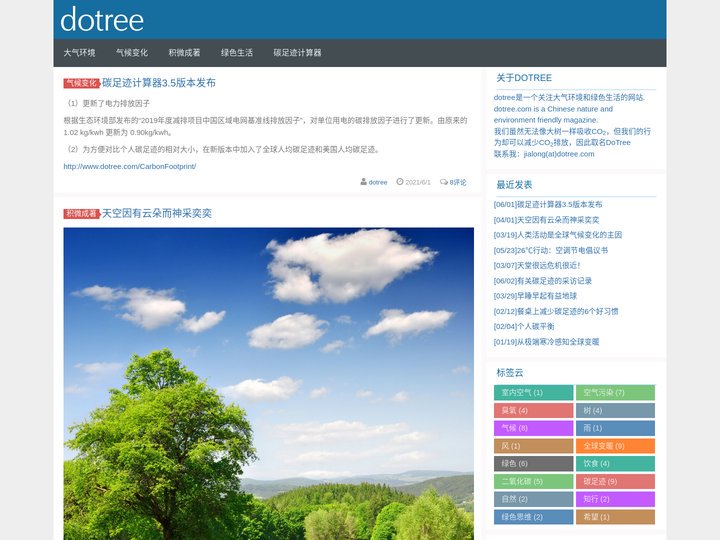Select the 树 (4) tag
720x540 pixels.
tap(615, 411)
